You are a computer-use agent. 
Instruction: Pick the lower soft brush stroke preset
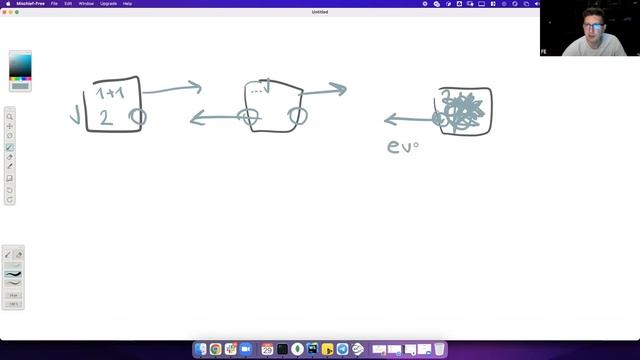tap(13, 283)
